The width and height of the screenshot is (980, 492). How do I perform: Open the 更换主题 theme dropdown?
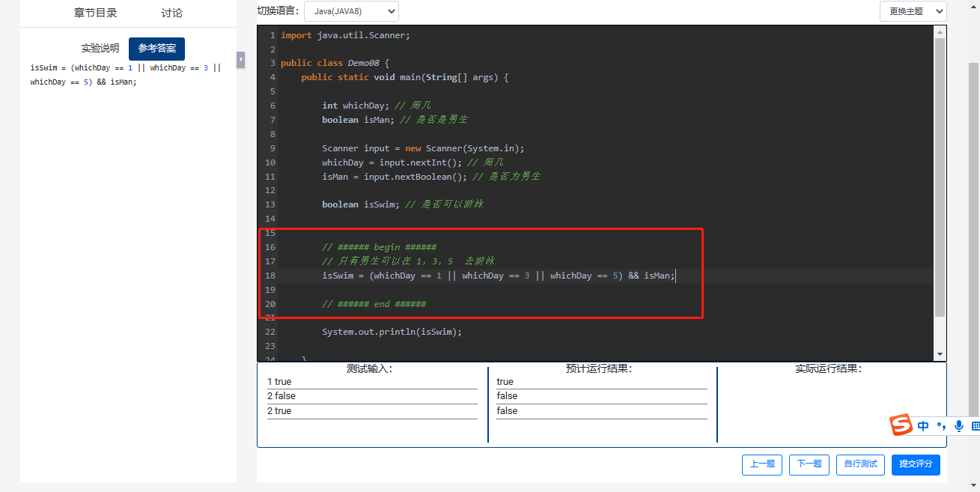click(913, 11)
